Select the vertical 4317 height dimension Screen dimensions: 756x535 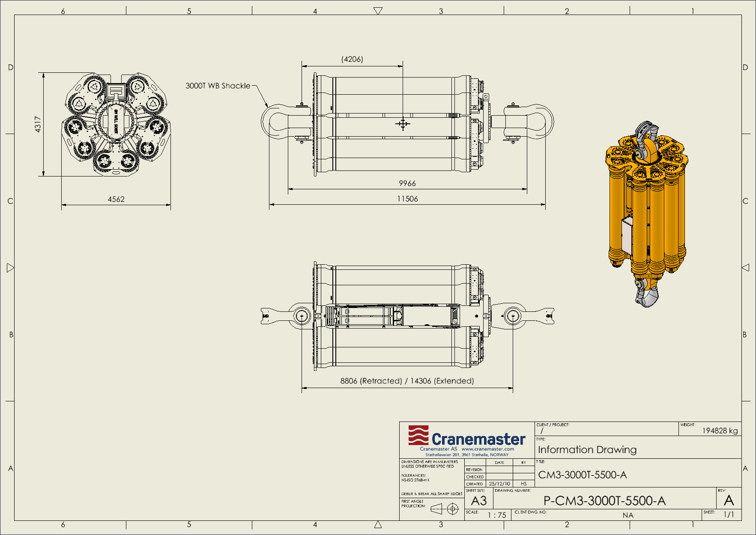tap(38, 124)
